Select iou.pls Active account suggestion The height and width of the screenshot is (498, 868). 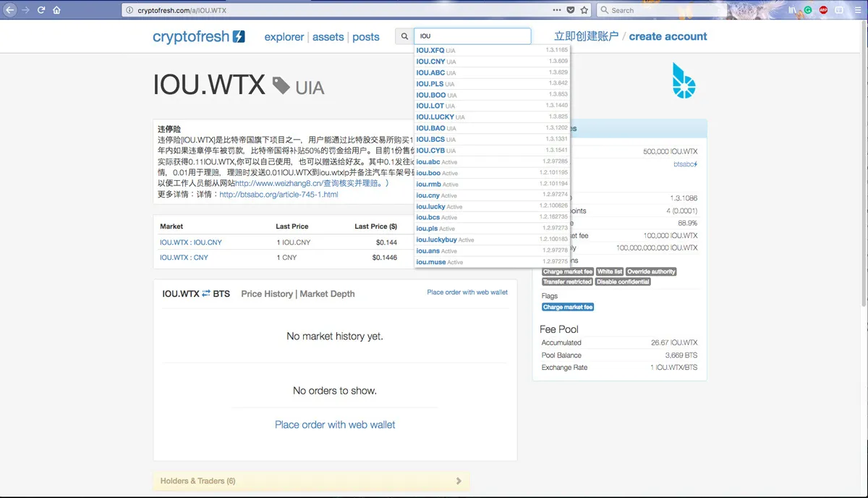pos(493,229)
